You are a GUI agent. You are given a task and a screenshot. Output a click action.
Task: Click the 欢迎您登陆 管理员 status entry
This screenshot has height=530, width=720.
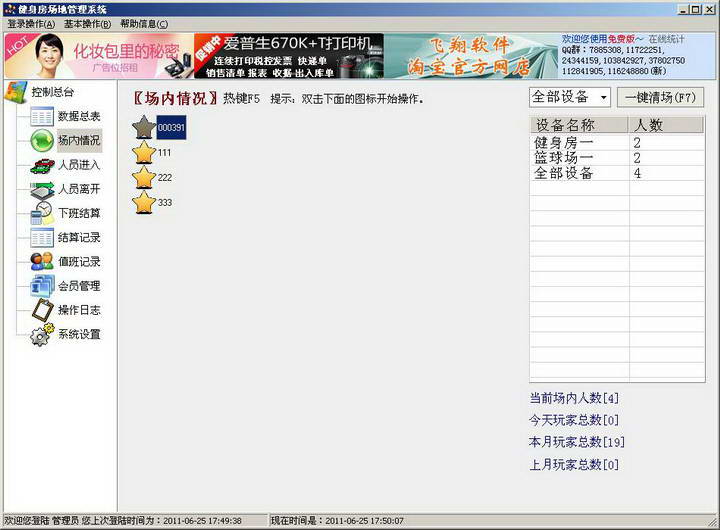(123, 521)
